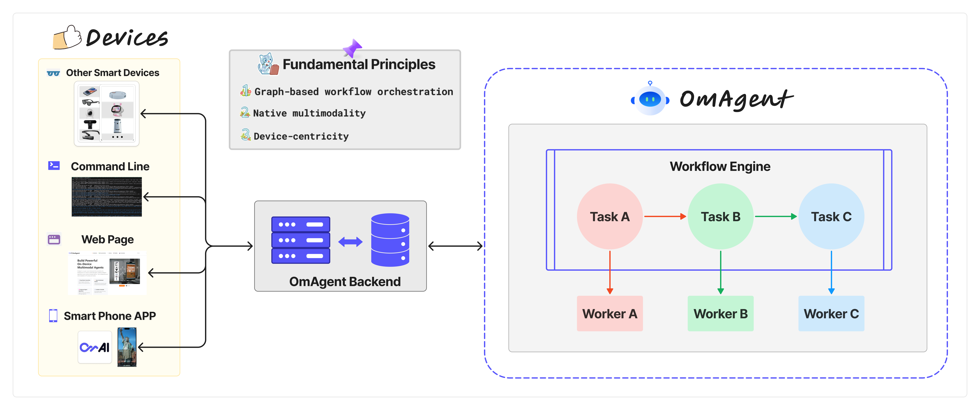Image resolution: width=980 pixels, height=410 pixels.
Task: Click the Graph-based workflow orchestration text
Action: (354, 92)
